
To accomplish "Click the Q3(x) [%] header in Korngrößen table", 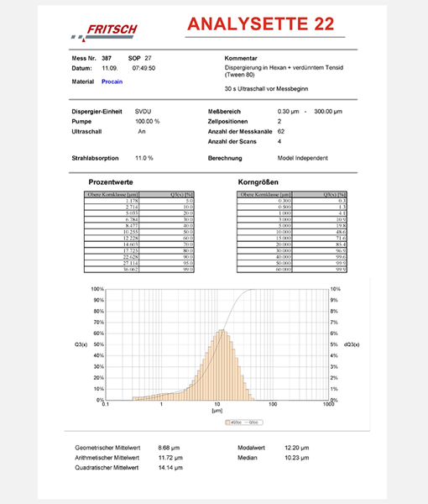I will pyautogui.click(x=319, y=195).
